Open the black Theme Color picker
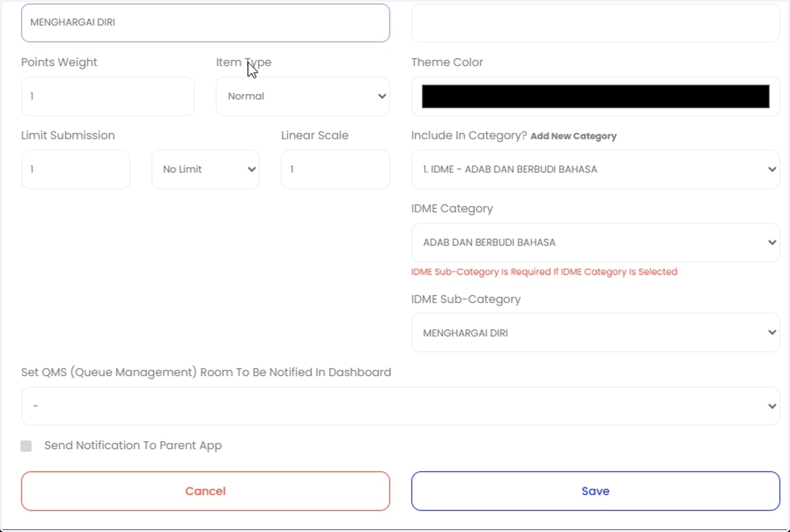 click(x=596, y=96)
